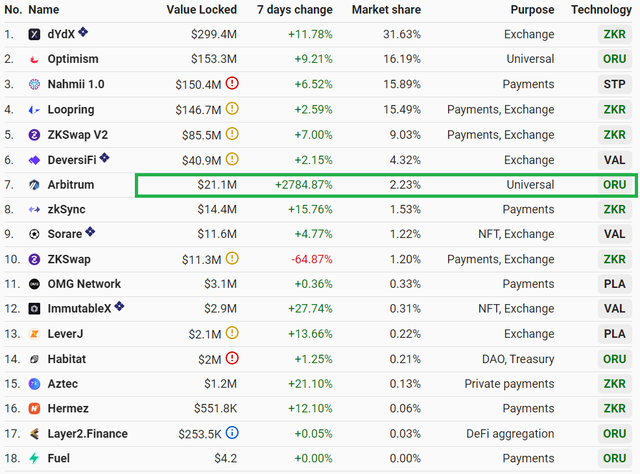Click the ORU technology badge for Optimism
This screenshot has width=640, height=474.
point(615,59)
